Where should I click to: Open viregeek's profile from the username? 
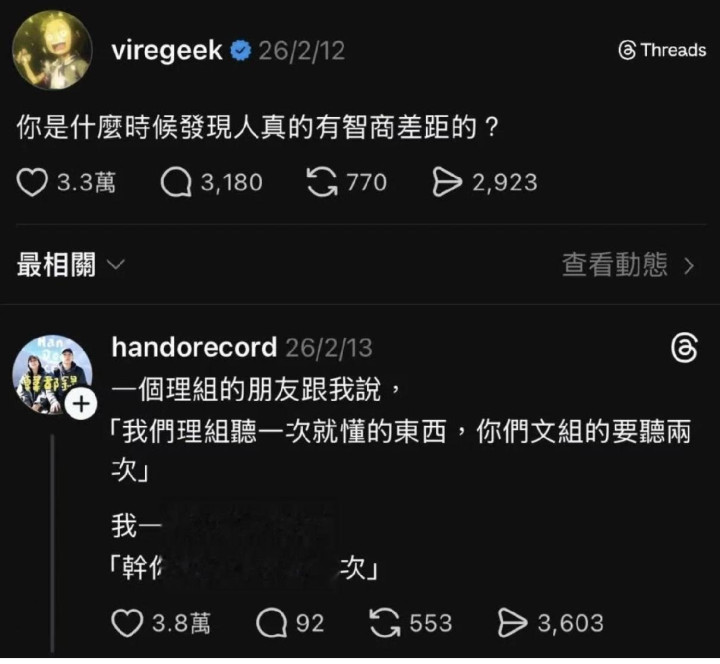coord(167,50)
